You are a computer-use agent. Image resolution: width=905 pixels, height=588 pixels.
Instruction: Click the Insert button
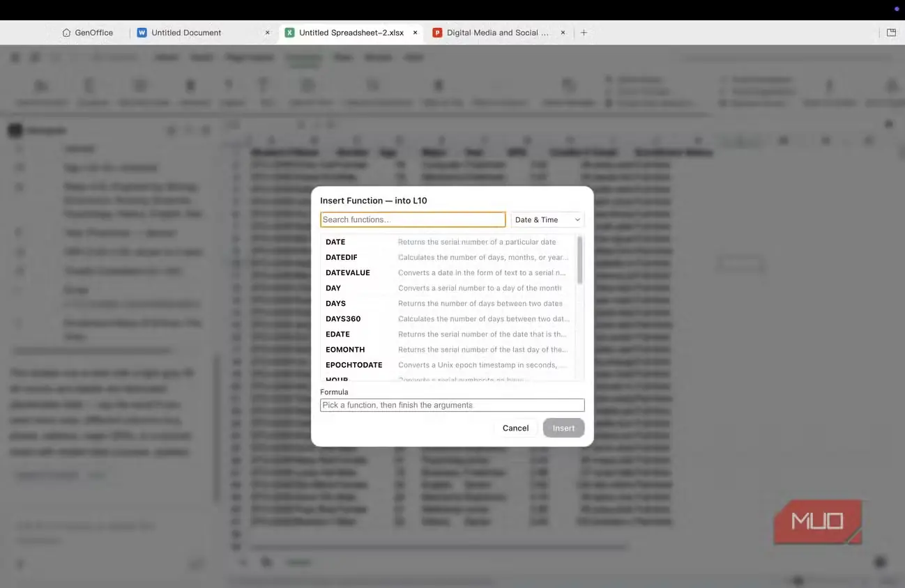[x=563, y=428]
